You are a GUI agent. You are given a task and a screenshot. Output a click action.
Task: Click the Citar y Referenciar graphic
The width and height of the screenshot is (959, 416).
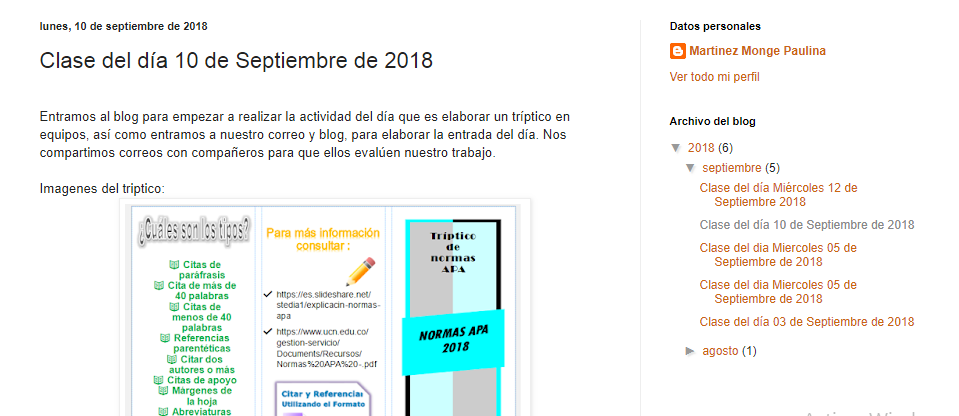(x=323, y=399)
